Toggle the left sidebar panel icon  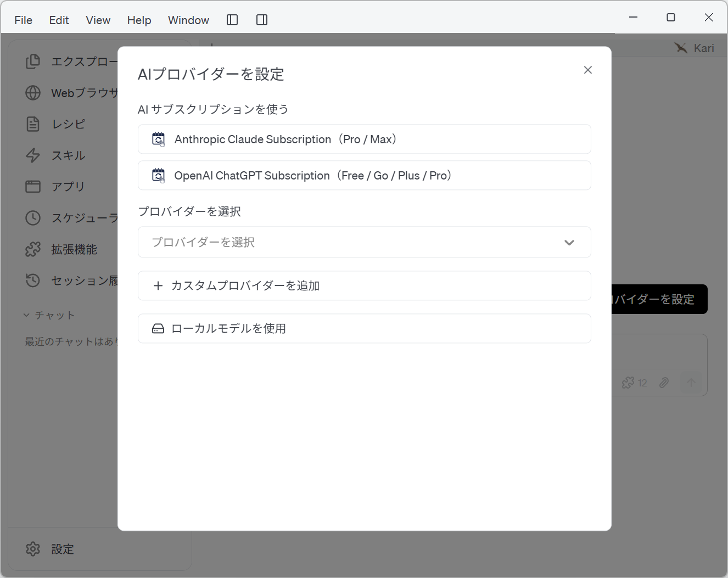(232, 20)
